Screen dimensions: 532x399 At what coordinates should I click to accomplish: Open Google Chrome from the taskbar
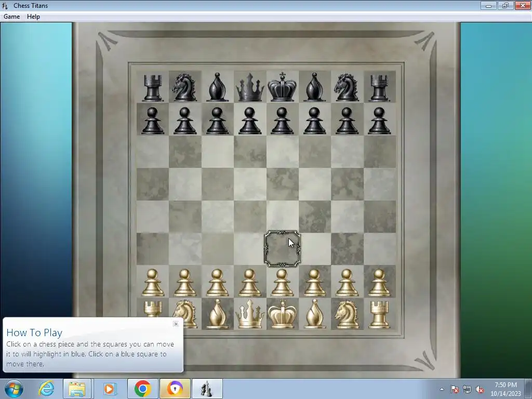point(142,389)
